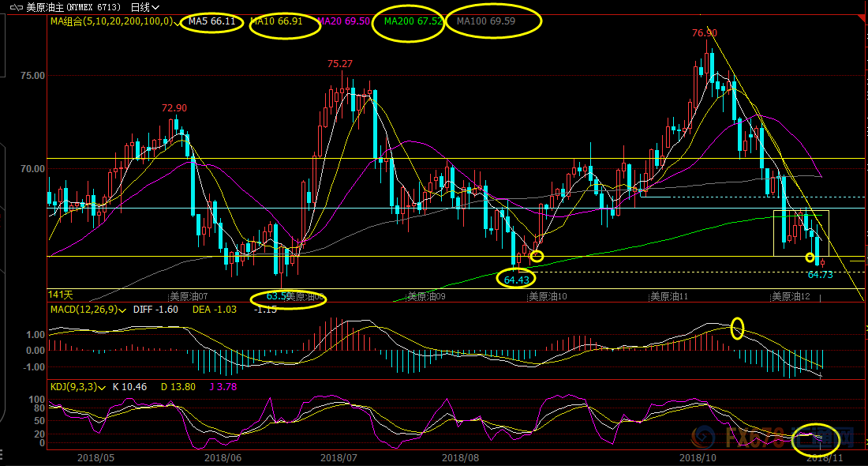868x466 pixels.
Task: Click the MA10 66.91 legend label
Action: [x=276, y=21]
